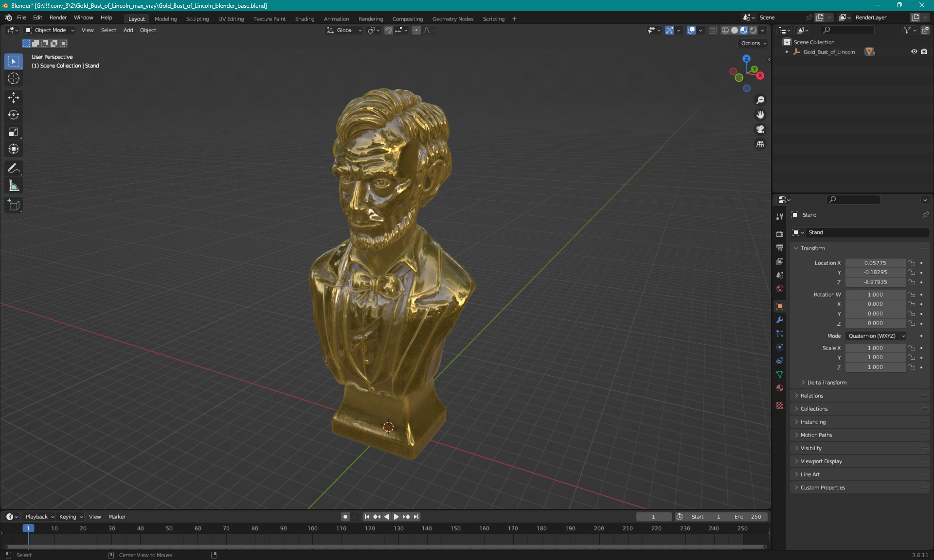Disable Gold_Bust_of_Lincoln in renders camera icon

(924, 52)
